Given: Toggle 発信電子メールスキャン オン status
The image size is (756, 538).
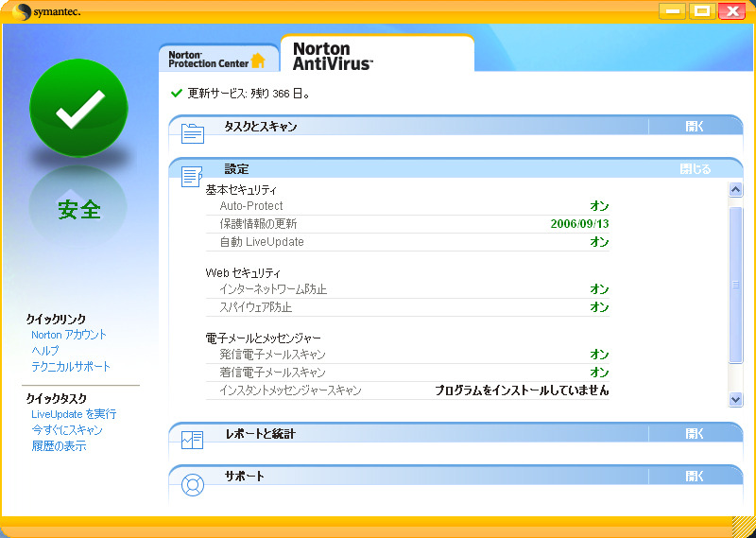Looking at the screenshot, I should (x=599, y=355).
